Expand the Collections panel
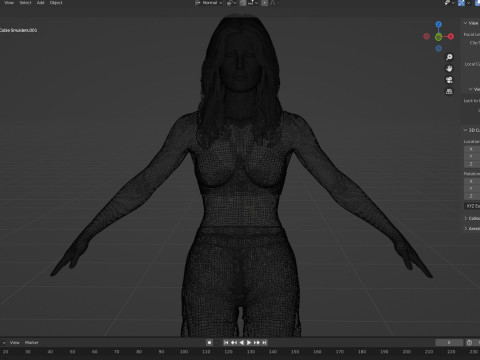Viewport: 480px width, 360px height. point(466,218)
